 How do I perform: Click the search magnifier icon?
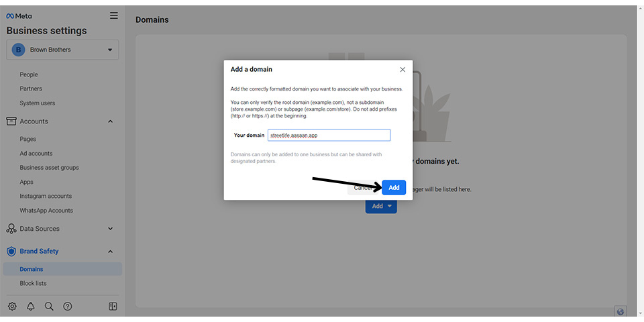tap(49, 306)
